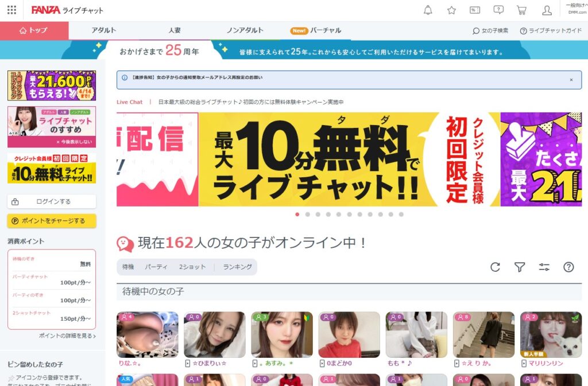Viewport: 588px width, 386px height.
Task: Open the help question mark icon
Action: [x=568, y=267]
